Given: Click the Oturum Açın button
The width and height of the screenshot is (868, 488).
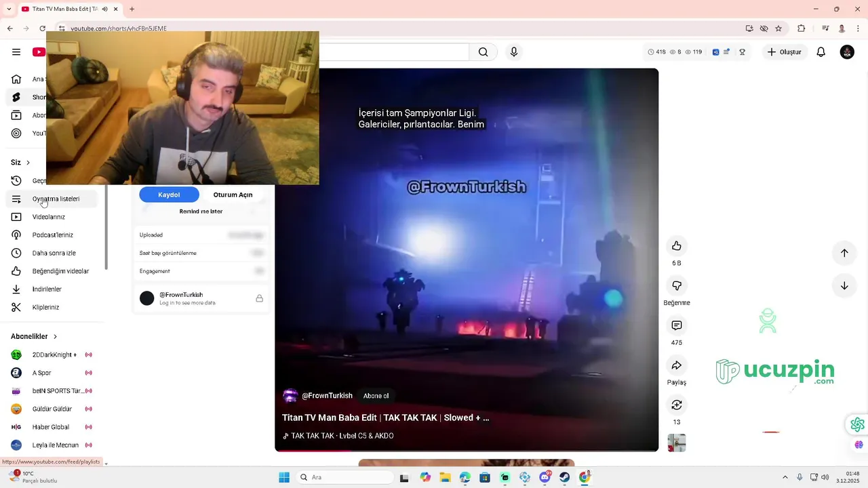Looking at the screenshot, I should click(x=233, y=195).
